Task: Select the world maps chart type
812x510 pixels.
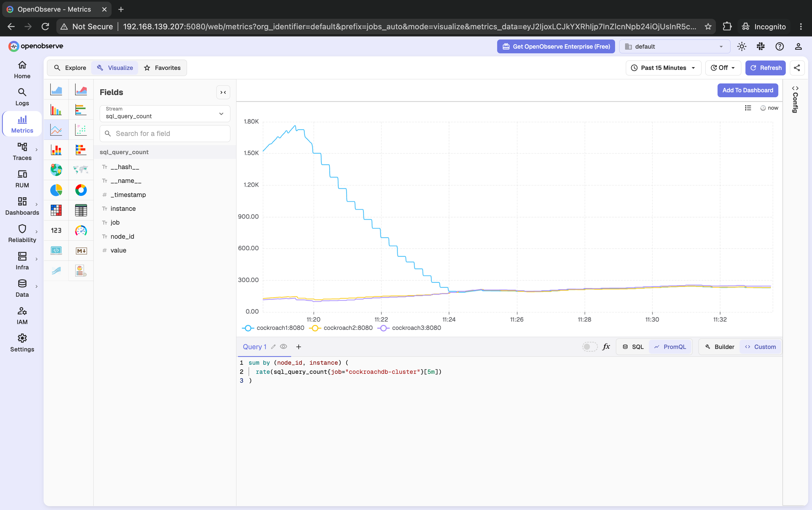Action: tap(81, 170)
